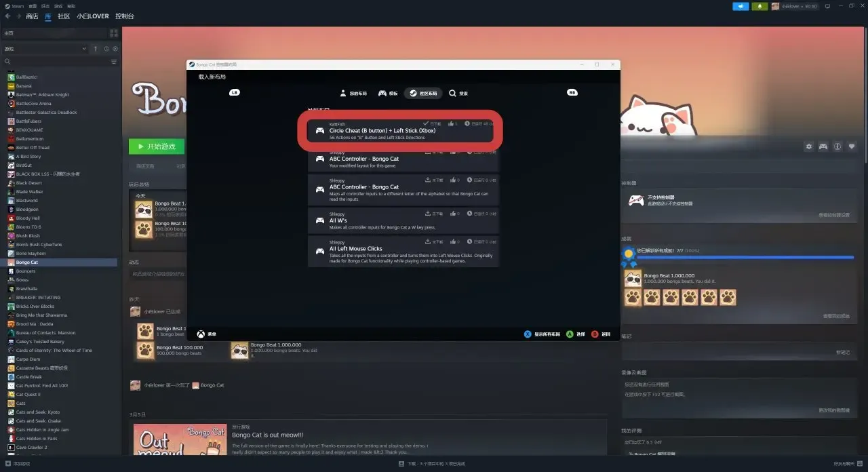This screenshot has width=868, height=472.
Task: Switch to 我的布局 tab in layout dialog
Action: [x=353, y=93]
